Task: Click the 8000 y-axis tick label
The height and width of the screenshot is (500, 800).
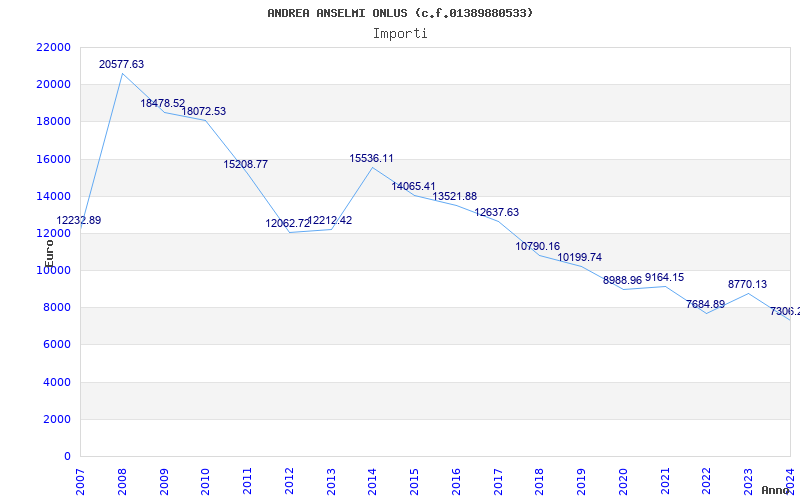Action: (x=57, y=308)
